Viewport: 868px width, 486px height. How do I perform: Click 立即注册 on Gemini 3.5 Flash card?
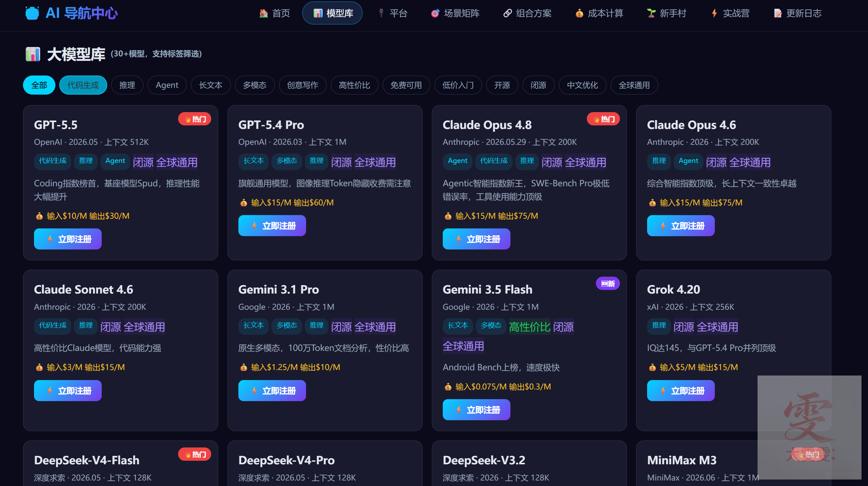pyautogui.click(x=476, y=410)
